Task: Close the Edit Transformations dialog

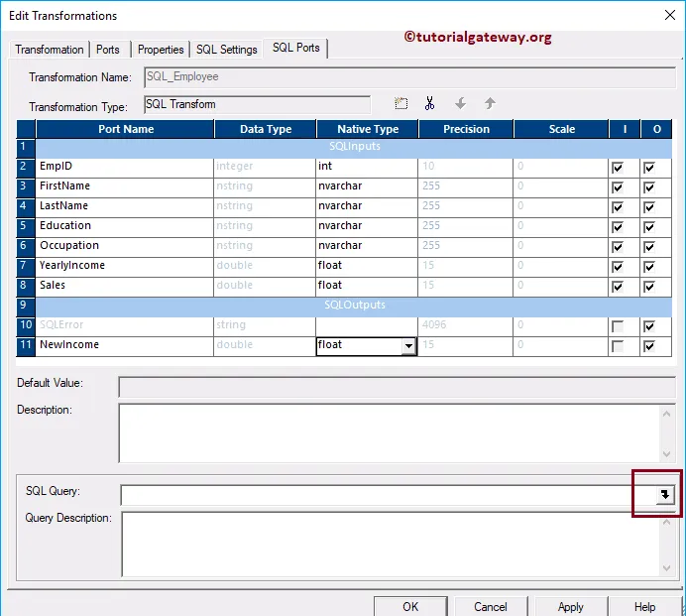Action: 669,15
